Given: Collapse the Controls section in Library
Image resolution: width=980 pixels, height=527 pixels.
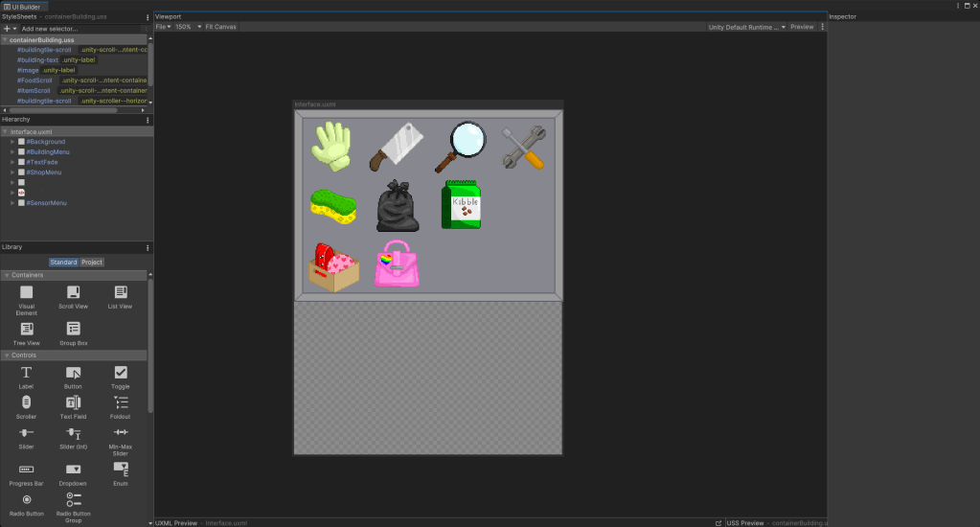Looking at the screenshot, I should (x=7, y=355).
